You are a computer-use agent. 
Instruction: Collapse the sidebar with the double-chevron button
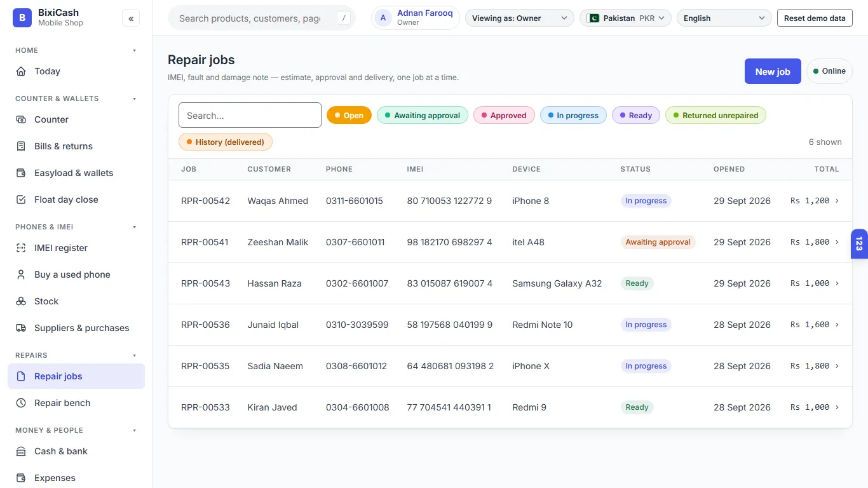click(x=131, y=18)
